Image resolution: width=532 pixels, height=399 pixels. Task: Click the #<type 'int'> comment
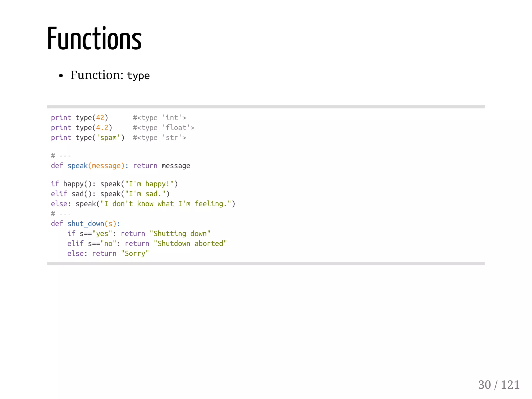pos(159,118)
